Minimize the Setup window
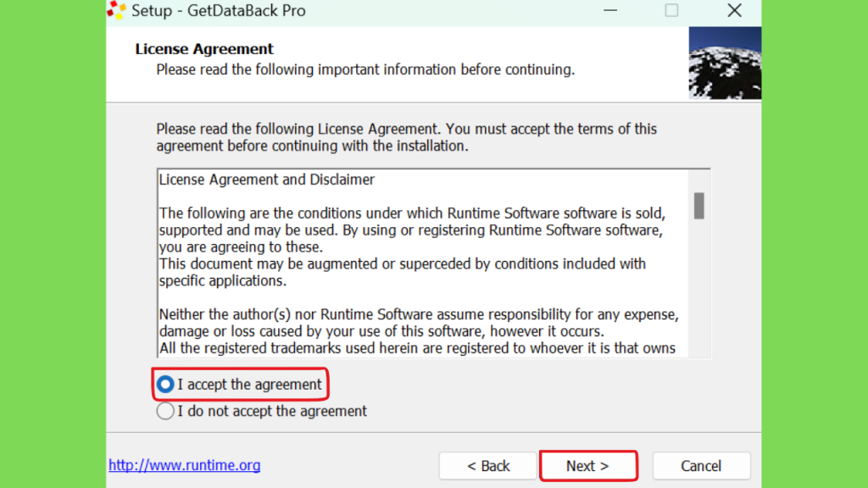The width and height of the screenshot is (868, 488). 610,10
